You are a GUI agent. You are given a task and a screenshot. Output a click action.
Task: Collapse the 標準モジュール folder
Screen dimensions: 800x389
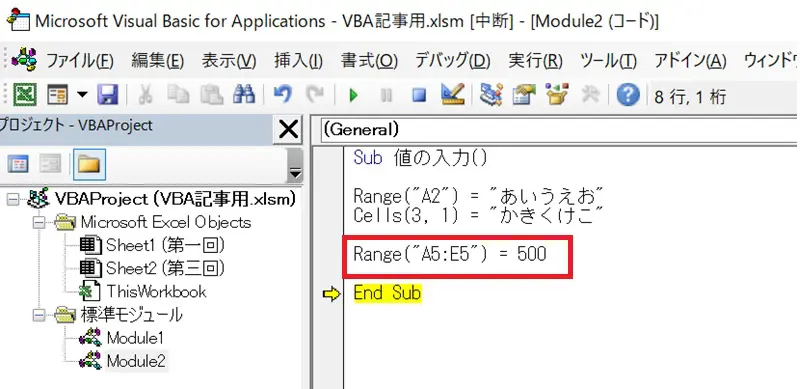pos(38,316)
